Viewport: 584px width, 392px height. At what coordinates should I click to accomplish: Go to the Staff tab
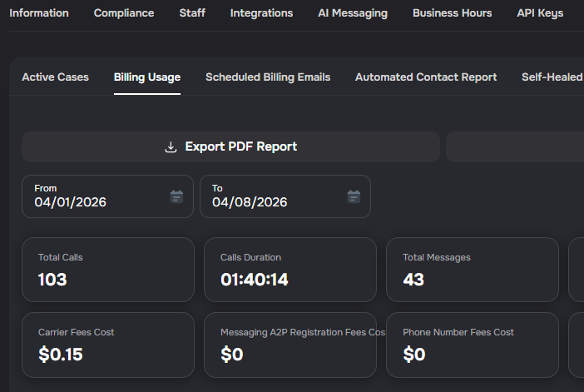point(192,13)
